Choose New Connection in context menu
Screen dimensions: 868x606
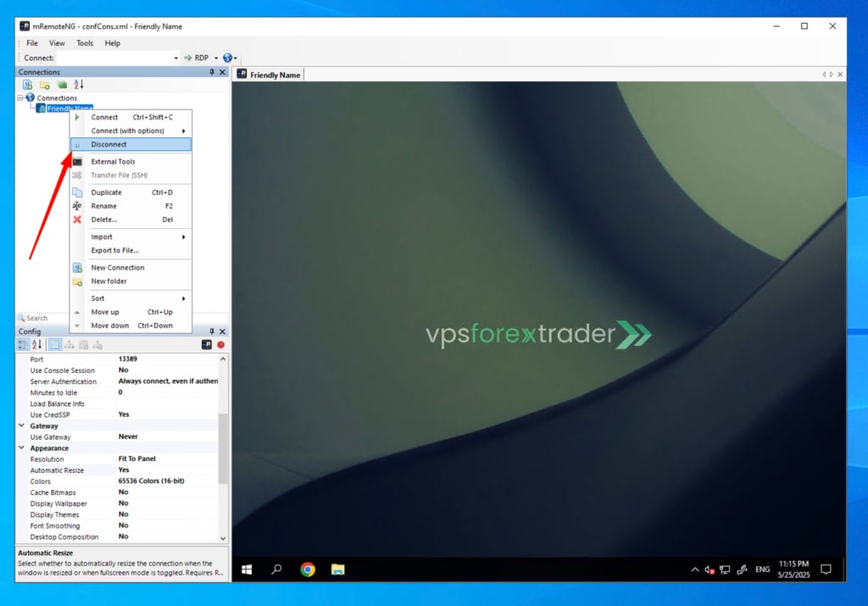click(x=131, y=267)
